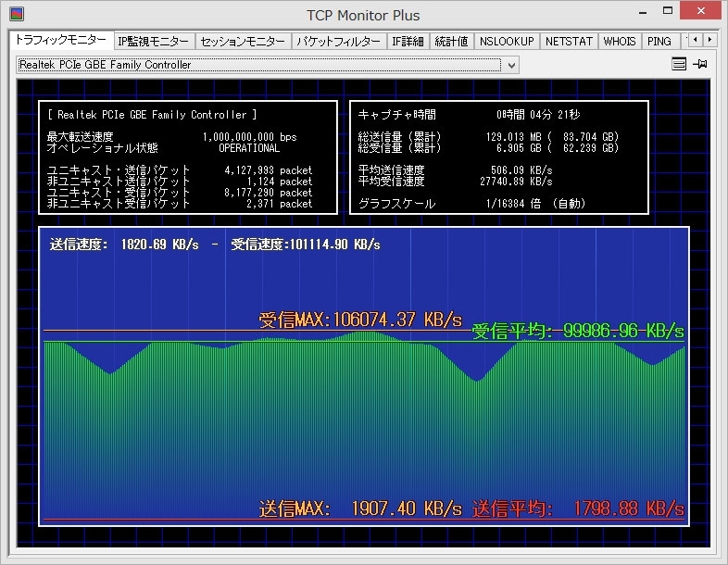This screenshot has width=728, height=565.
Task: Expand the network adapter dropdown arrow
Action: [510, 65]
